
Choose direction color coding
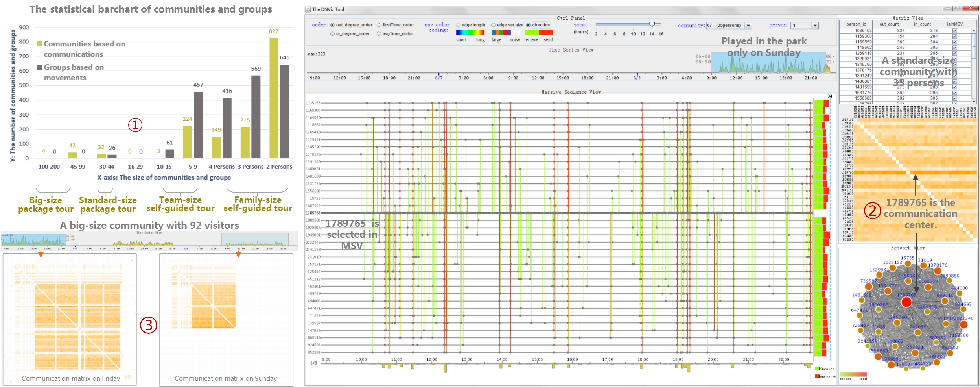[529, 25]
